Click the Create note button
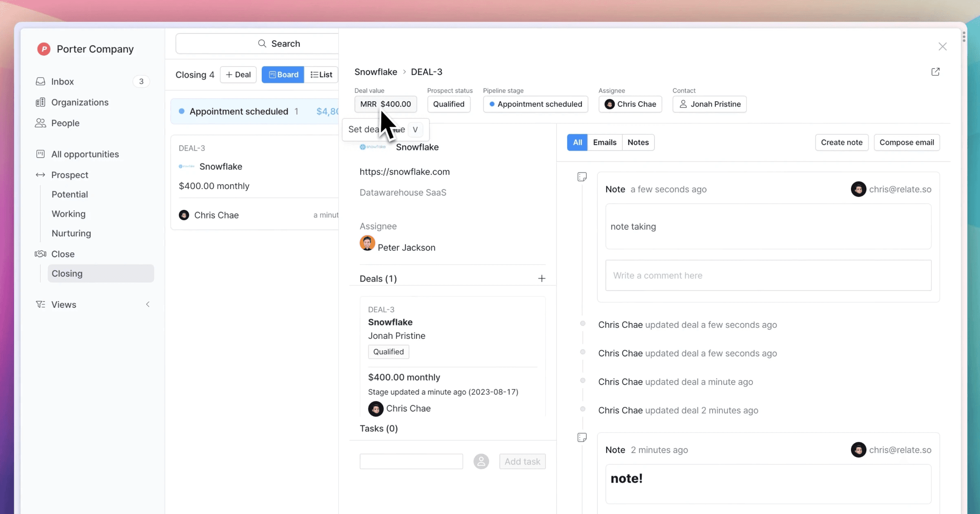The height and width of the screenshot is (514, 980). pos(842,142)
